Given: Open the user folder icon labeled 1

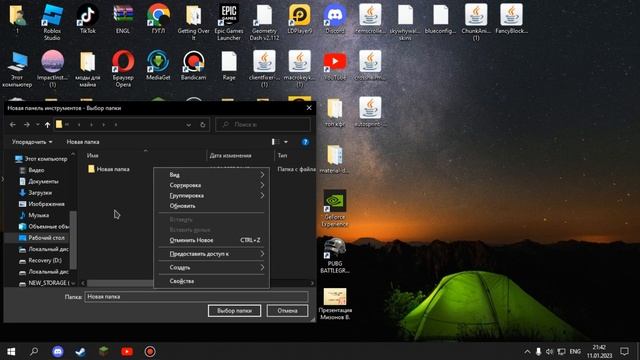Looking at the screenshot, I should [17, 19].
